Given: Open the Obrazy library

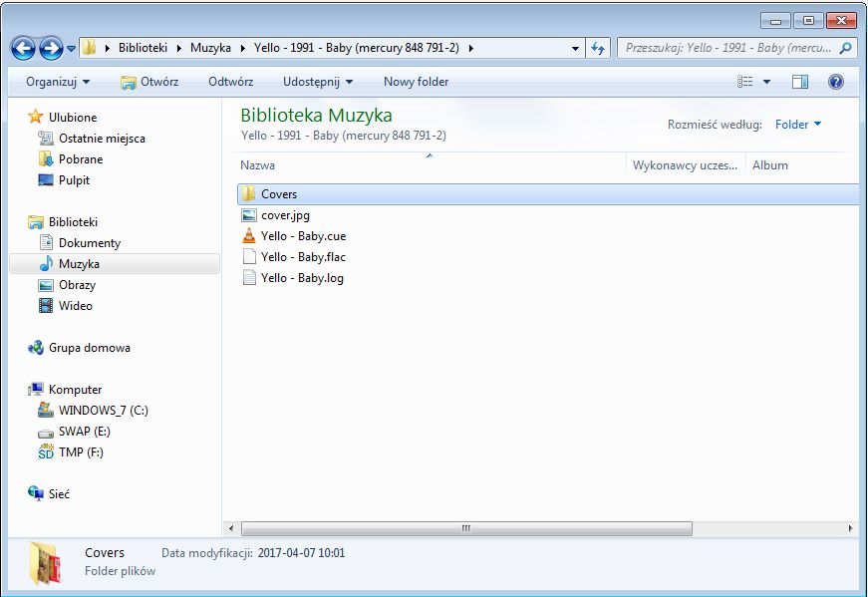Looking at the screenshot, I should pos(77,285).
